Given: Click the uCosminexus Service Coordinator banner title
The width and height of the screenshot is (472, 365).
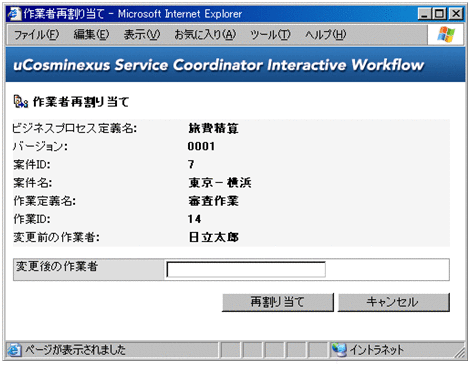Looking at the screenshot, I should [x=219, y=65].
